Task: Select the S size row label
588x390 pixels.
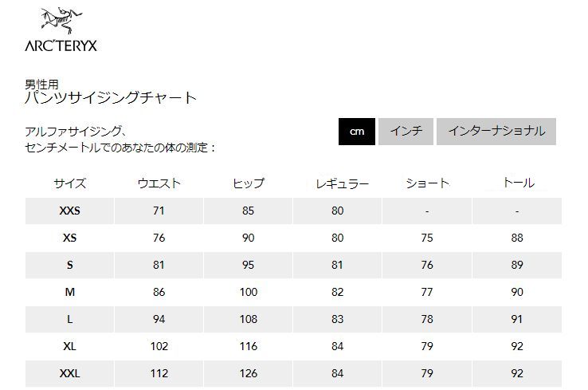Action: 70,266
